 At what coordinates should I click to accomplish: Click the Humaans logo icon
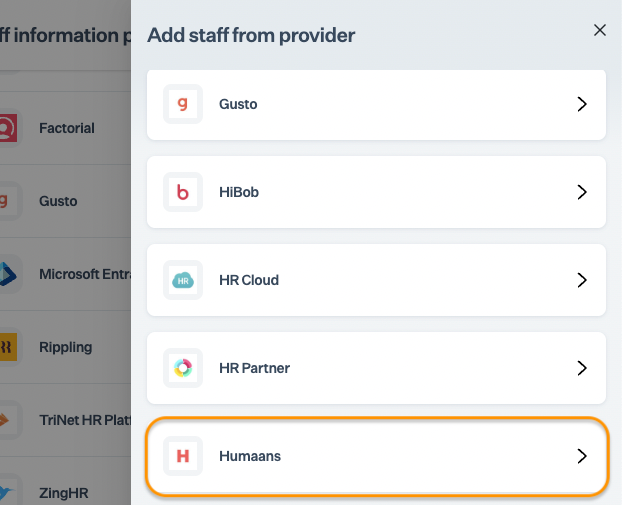[x=183, y=456]
